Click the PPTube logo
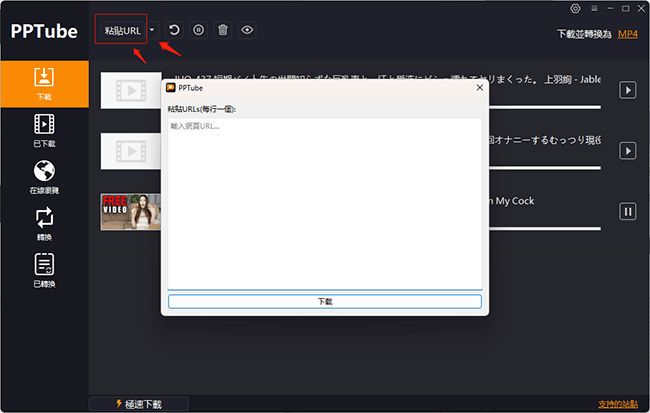 point(44,31)
